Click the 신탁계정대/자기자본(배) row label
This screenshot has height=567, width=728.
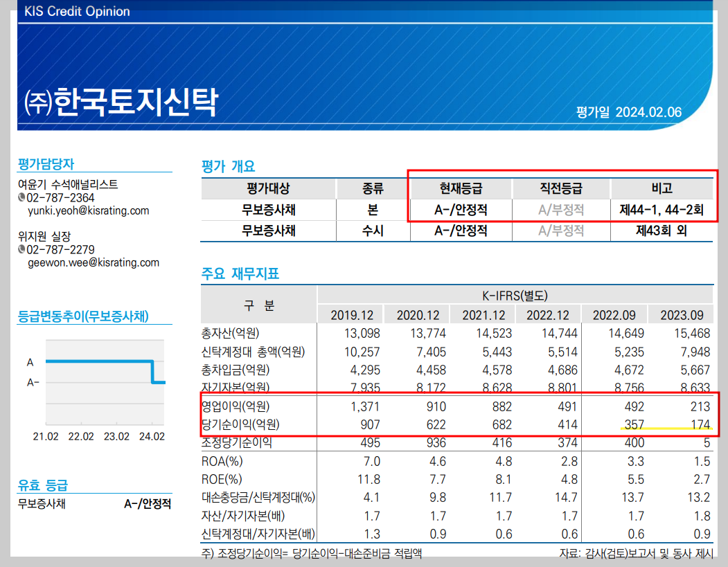coord(258,534)
